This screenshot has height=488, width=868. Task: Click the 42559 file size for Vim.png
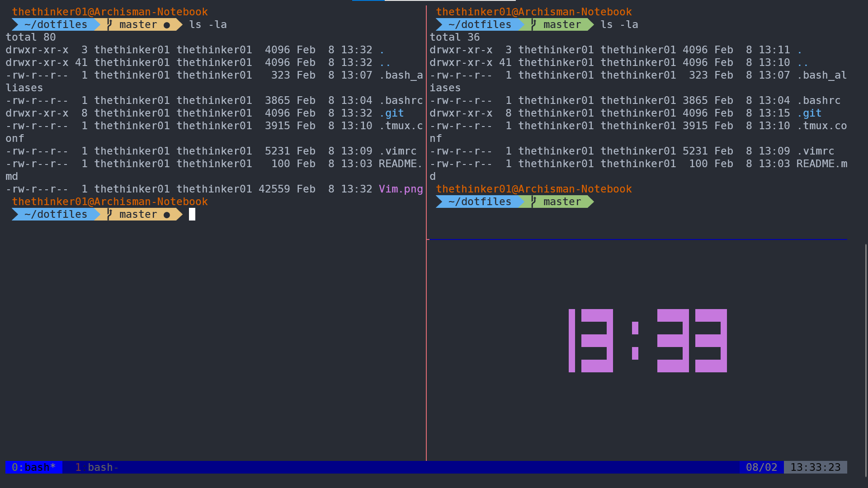pos(274,189)
